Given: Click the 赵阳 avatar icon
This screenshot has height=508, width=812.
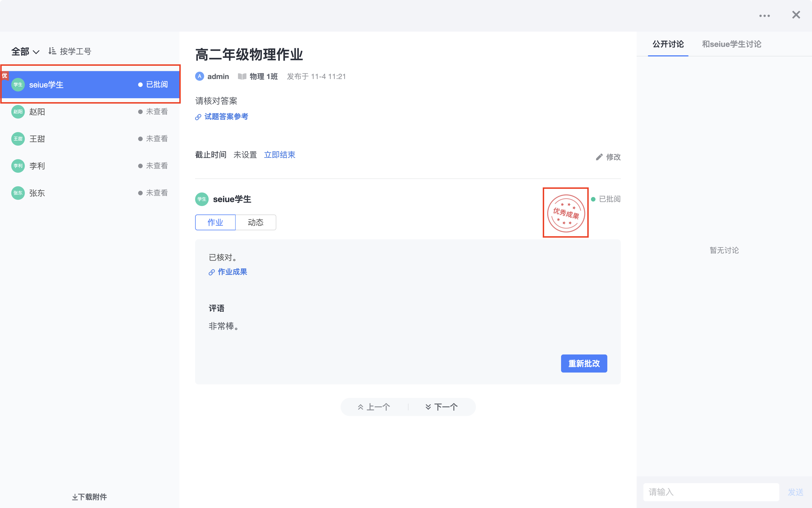Looking at the screenshot, I should [x=18, y=111].
